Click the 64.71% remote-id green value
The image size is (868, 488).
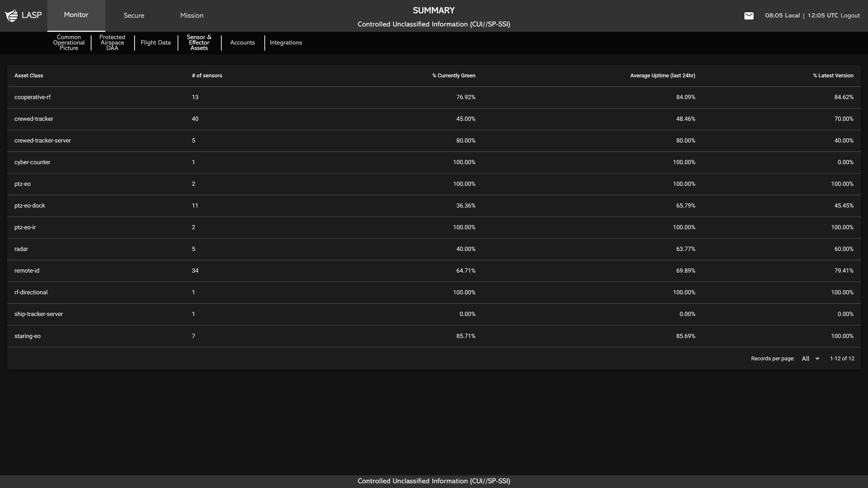pos(466,271)
